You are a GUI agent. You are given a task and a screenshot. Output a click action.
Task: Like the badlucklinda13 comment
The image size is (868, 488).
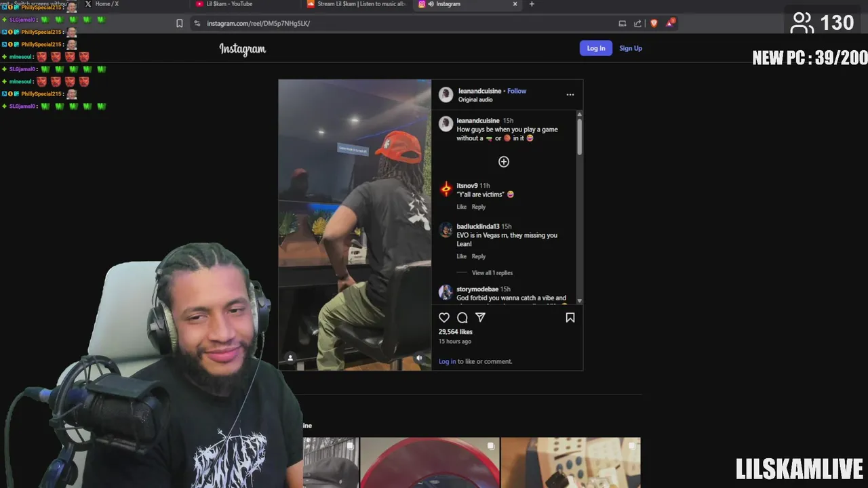461,256
